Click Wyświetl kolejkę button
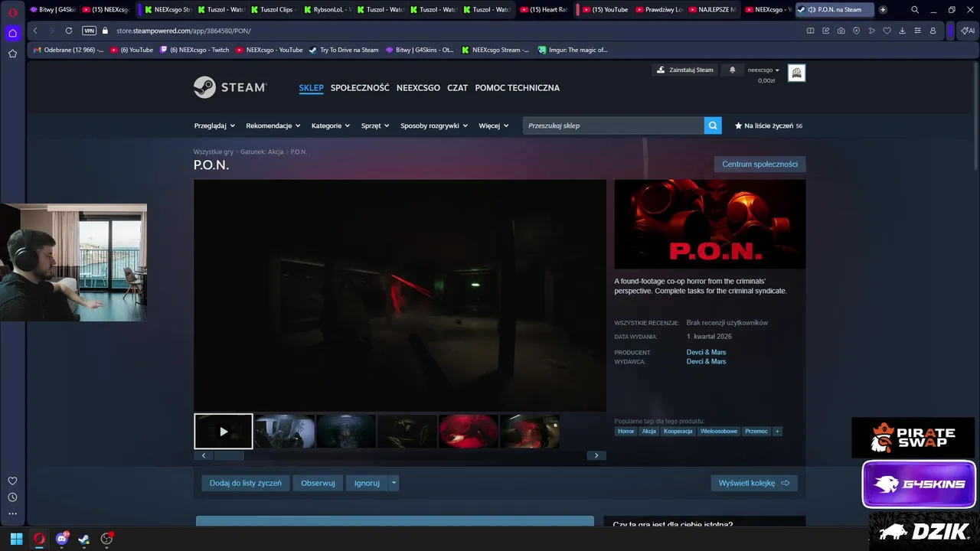980x551 pixels. pyautogui.click(x=754, y=483)
